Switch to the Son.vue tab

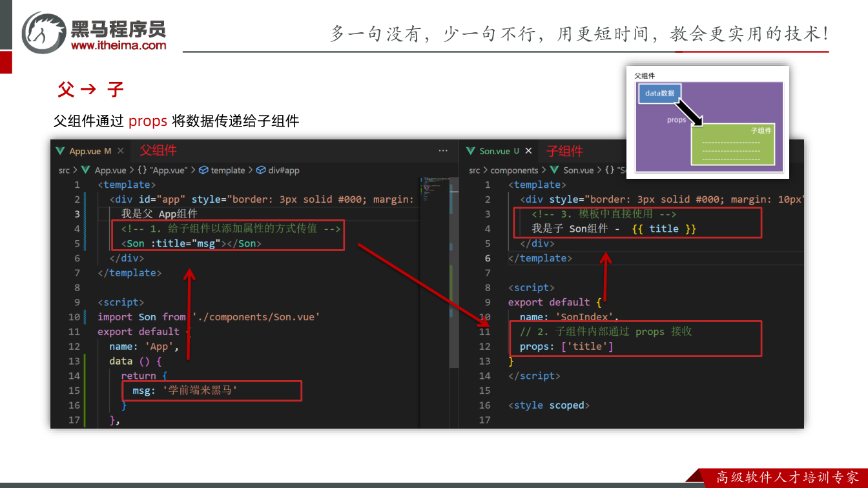point(499,151)
